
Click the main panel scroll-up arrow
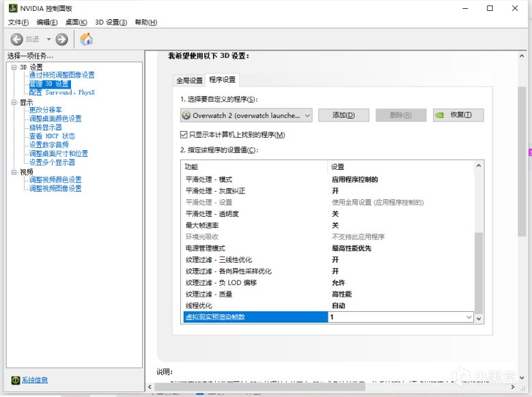coord(522,56)
